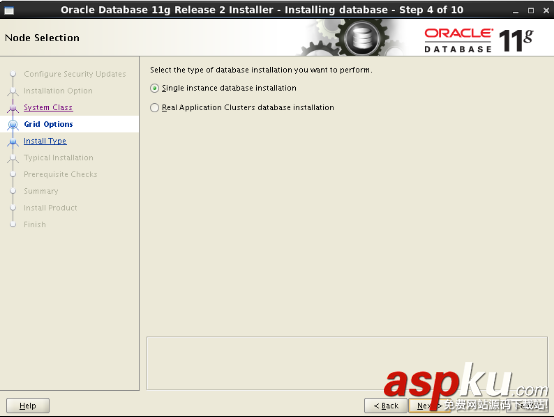Open the System Class step link
This screenshot has width=554, height=417.
click(x=48, y=107)
